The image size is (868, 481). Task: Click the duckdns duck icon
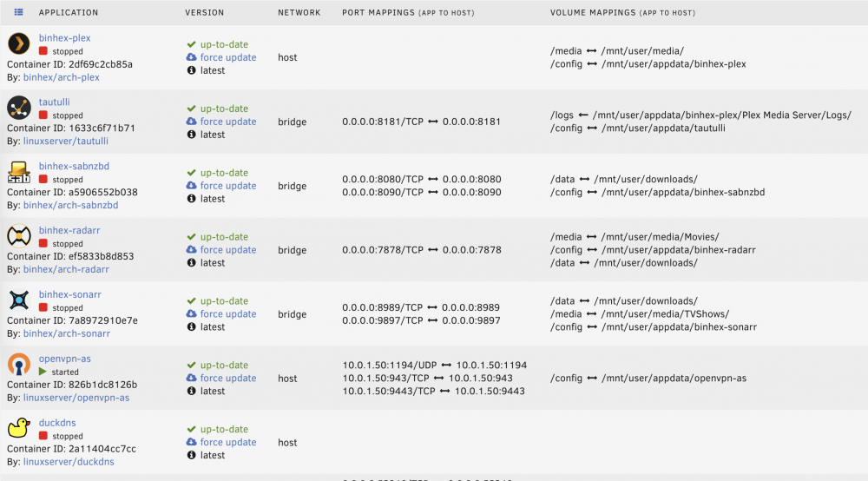coord(19,428)
